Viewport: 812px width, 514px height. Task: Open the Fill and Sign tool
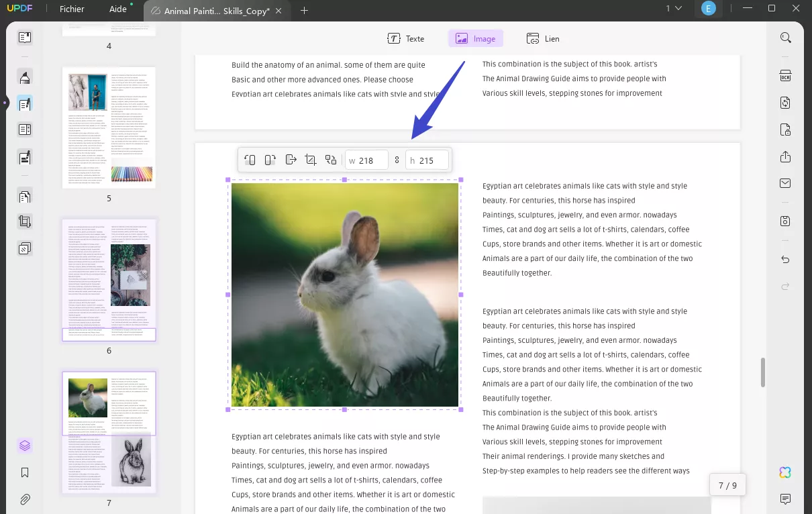25,157
